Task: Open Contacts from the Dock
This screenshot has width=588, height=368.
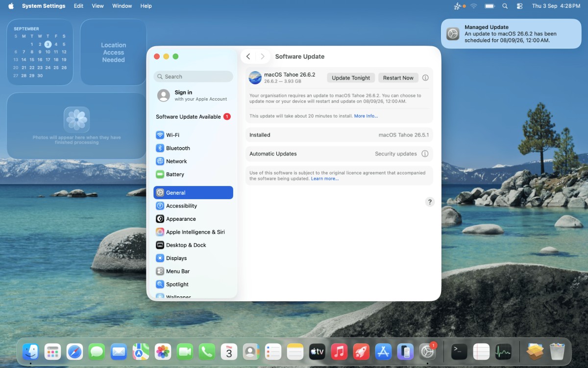Action: click(x=251, y=352)
